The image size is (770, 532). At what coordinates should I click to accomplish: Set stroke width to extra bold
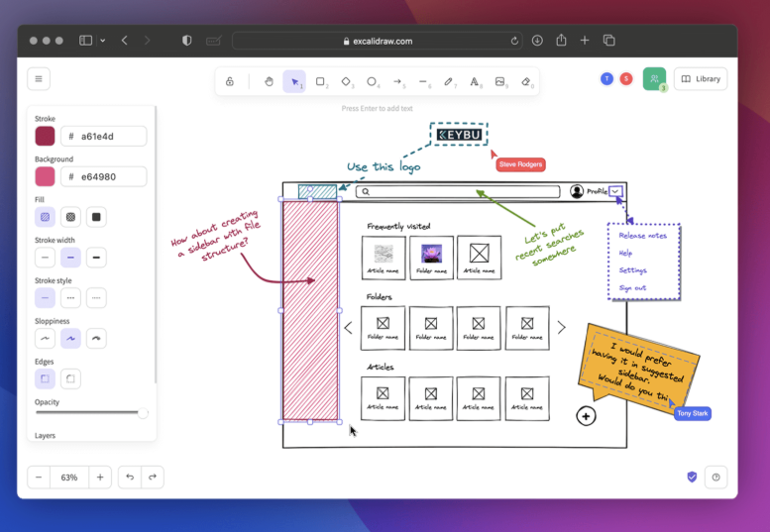(96, 258)
